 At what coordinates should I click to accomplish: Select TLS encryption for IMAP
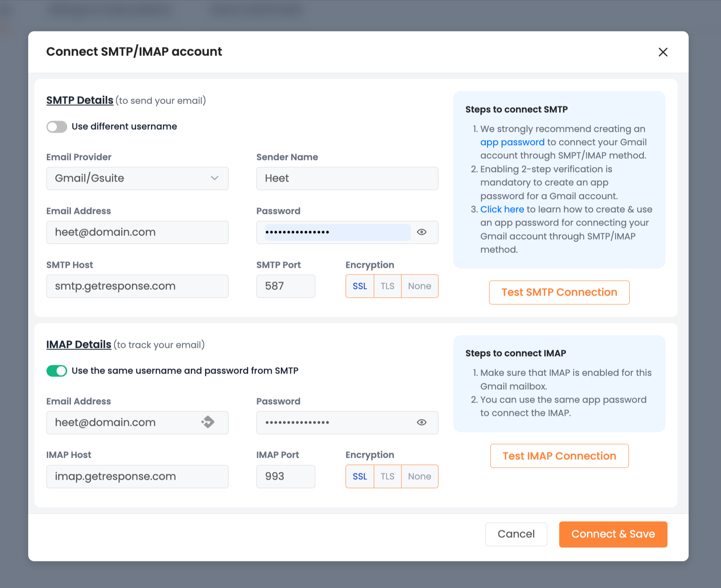(387, 476)
